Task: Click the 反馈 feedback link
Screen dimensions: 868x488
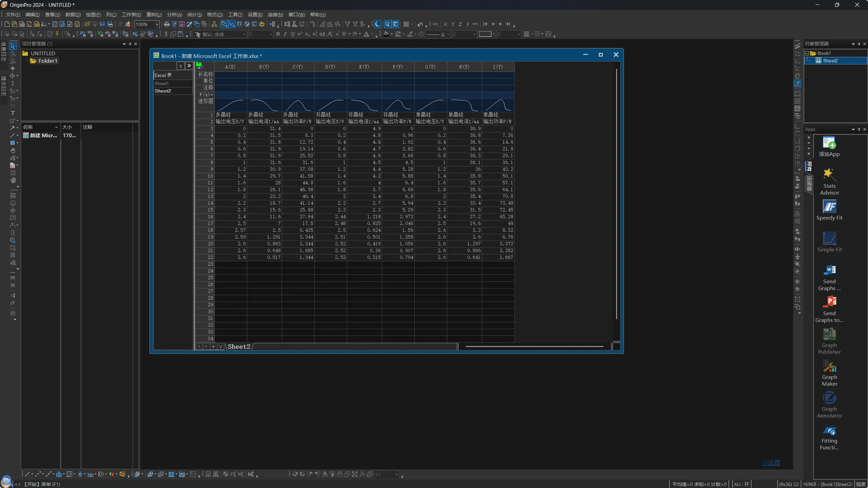Action: (x=771, y=463)
